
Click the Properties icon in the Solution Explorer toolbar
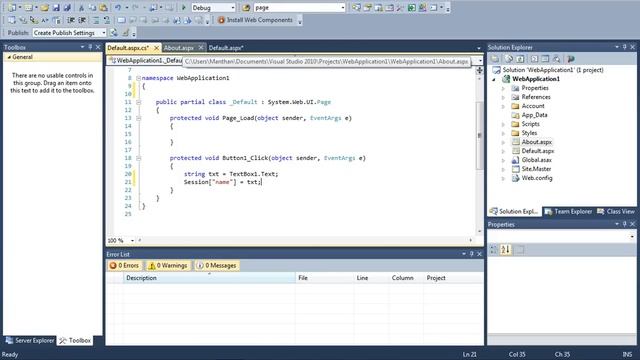[x=495, y=59]
